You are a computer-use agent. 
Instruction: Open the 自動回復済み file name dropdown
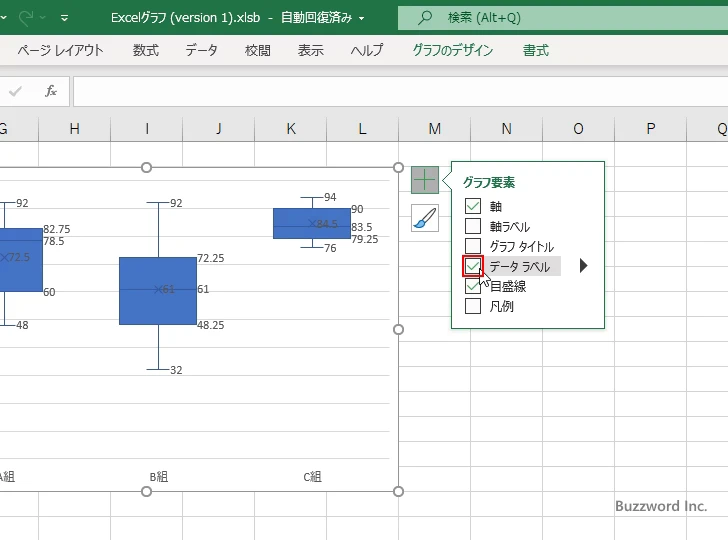(x=361, y=18)
